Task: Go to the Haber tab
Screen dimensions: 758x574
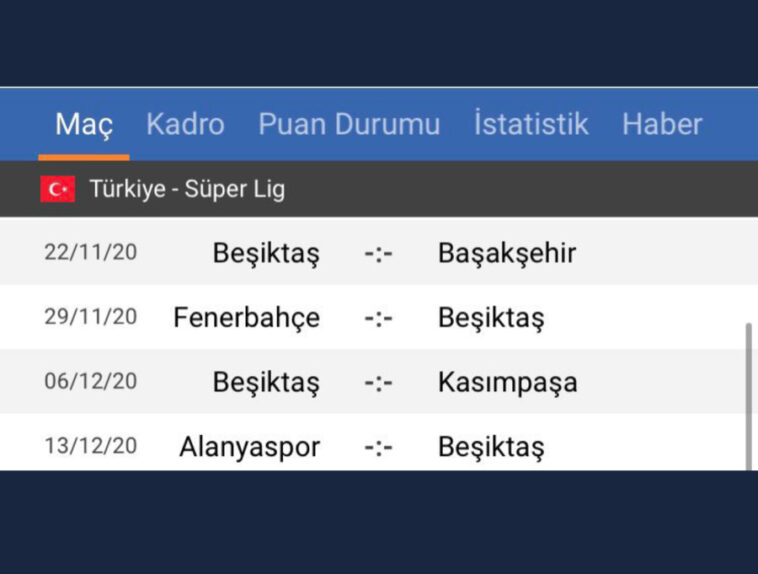Action: tap(662, 124)
